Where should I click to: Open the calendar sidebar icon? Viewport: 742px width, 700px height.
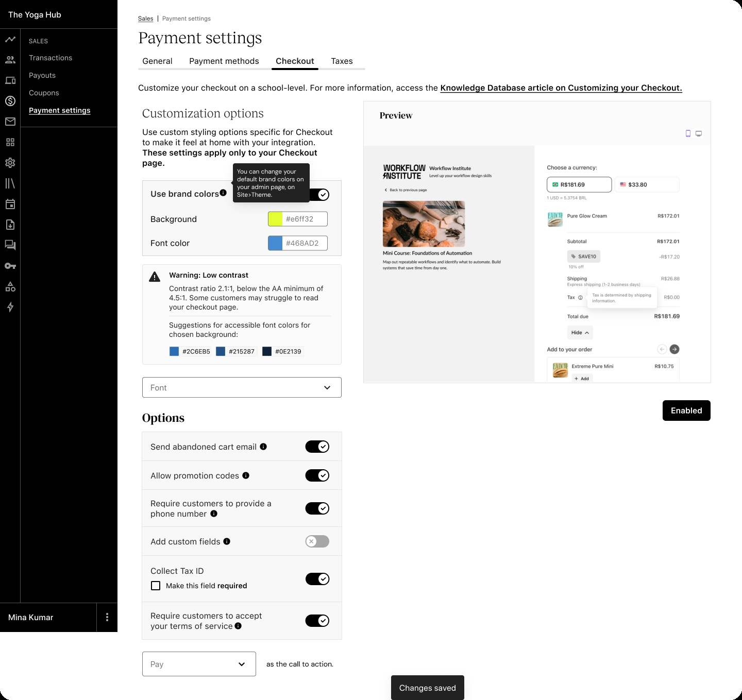click(x=10, y=204)
